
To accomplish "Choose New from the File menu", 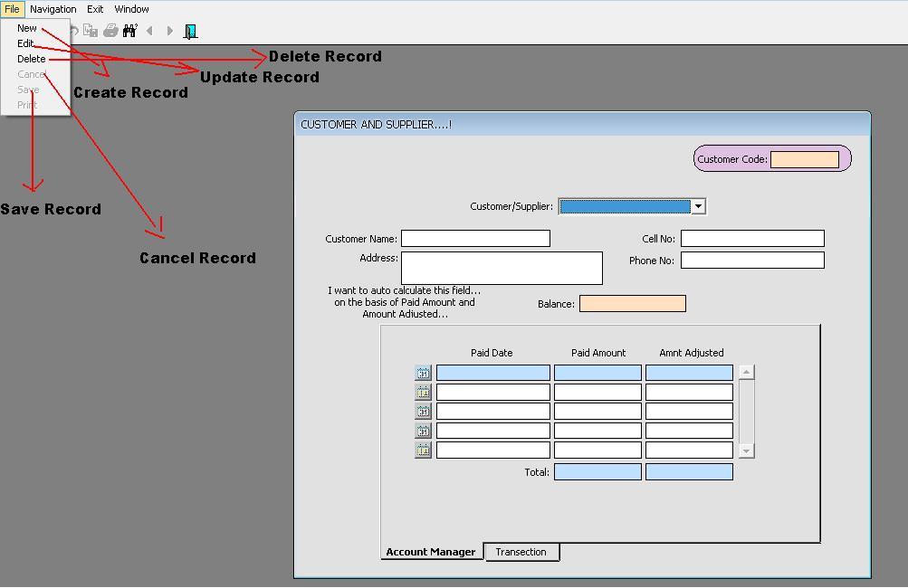I will click(x=26, y=28).
